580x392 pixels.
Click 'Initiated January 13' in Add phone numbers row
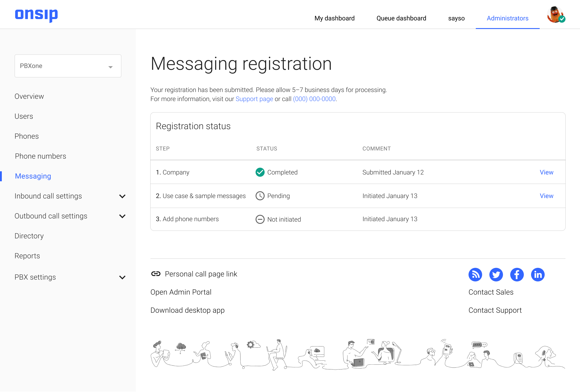point(390,219)
